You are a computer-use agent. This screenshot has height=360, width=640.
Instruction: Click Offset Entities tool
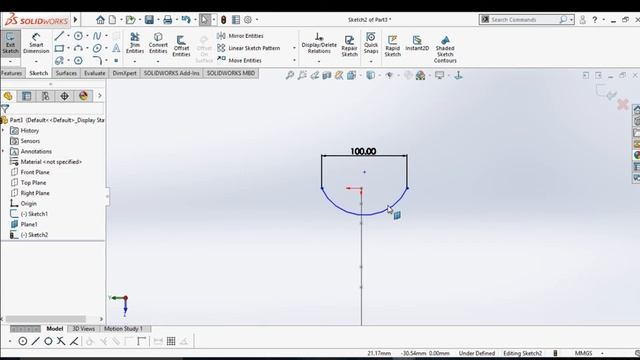181,46
